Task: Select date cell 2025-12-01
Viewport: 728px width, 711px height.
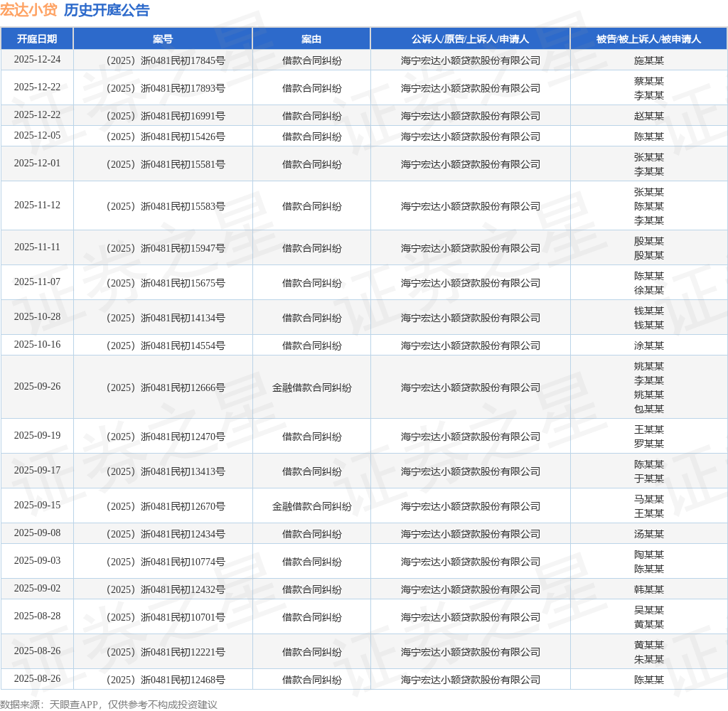Action: click(x=37, y=164)
